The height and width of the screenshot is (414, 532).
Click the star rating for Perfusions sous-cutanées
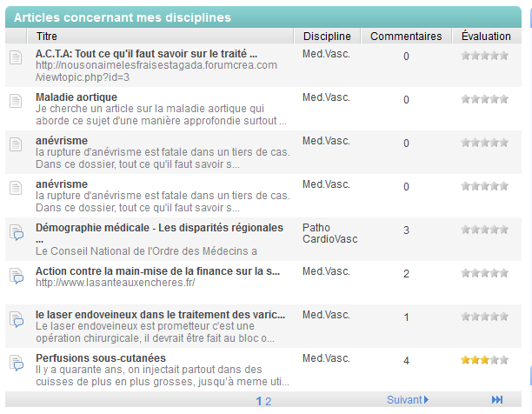485,359
